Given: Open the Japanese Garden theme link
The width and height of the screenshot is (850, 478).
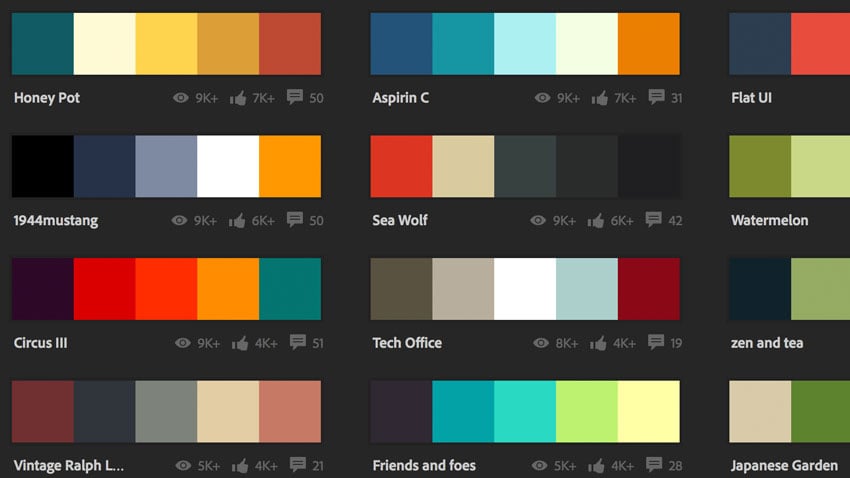Looking at the screenshot, I should click(x=782, y=465).
